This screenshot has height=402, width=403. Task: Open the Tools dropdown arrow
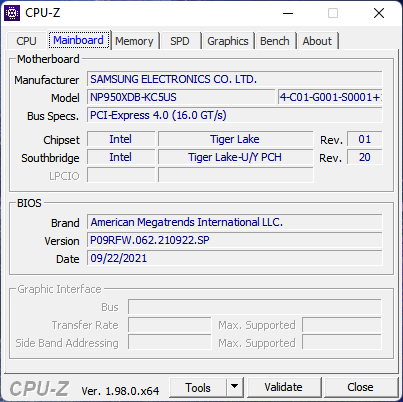click(x=235, y=387)
